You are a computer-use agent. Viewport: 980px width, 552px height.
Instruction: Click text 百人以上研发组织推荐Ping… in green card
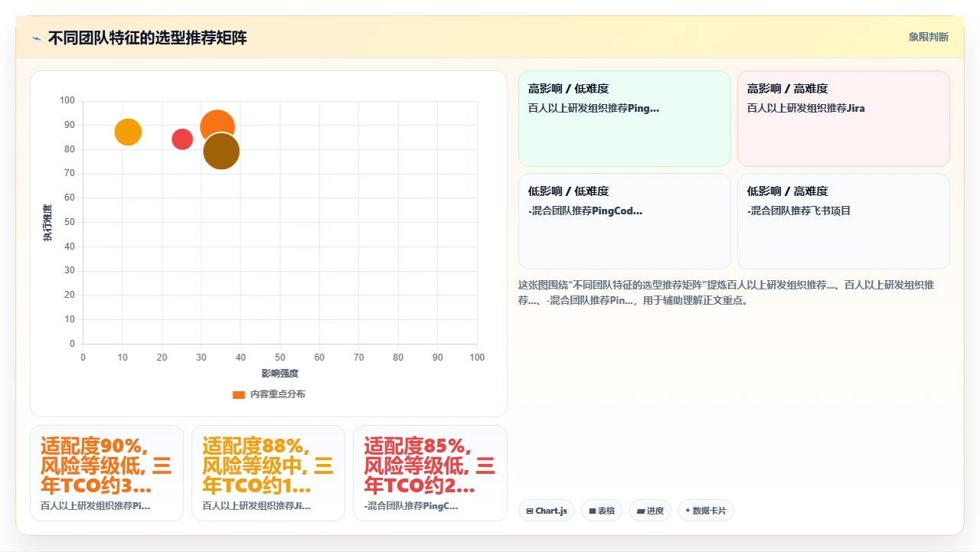[593, 108]
